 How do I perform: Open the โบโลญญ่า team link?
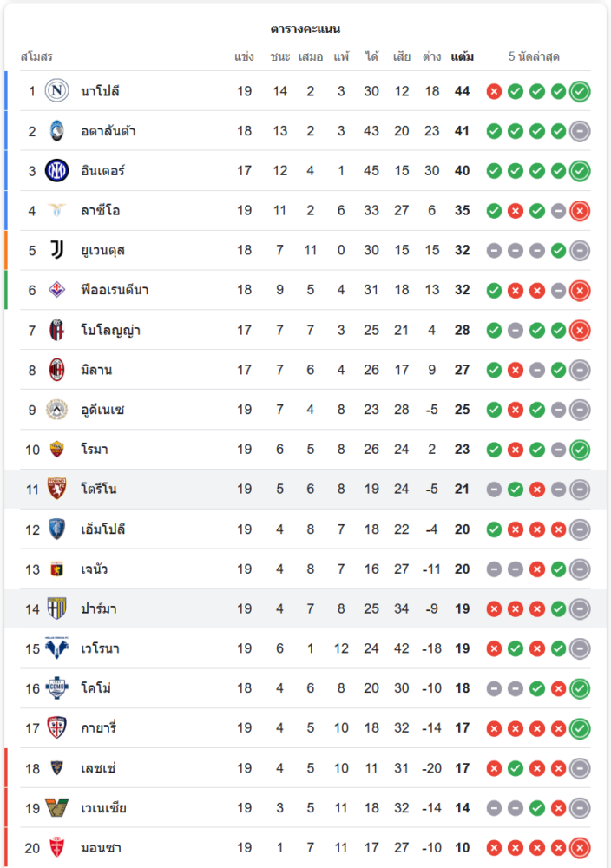point(110,330)
